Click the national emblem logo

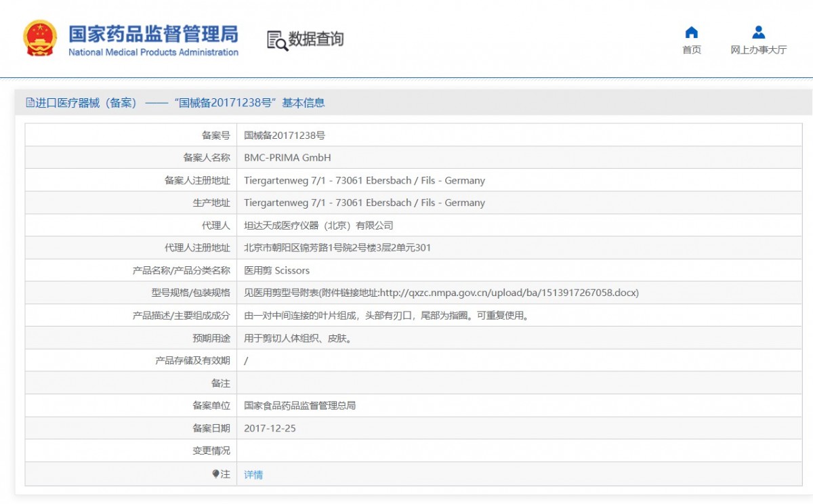point(40,39)
